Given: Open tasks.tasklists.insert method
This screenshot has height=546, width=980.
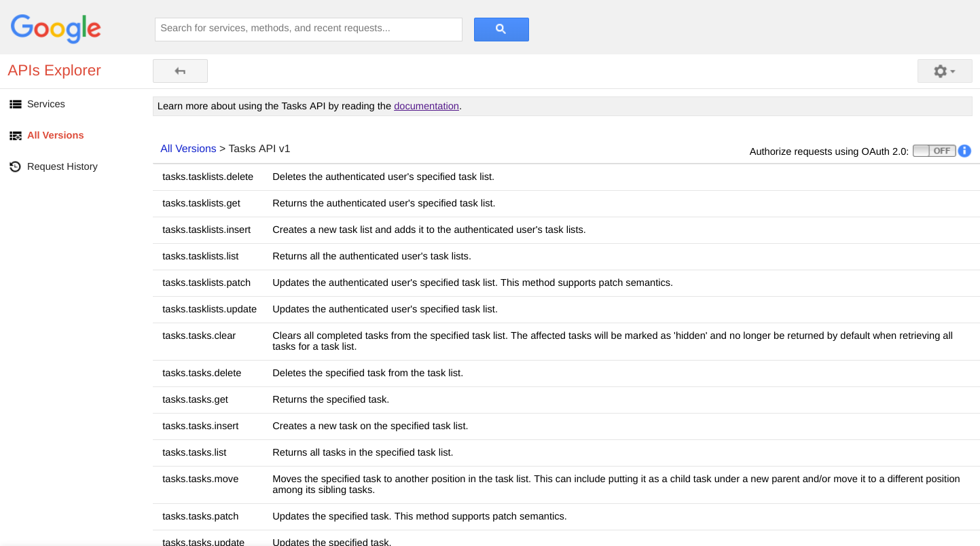Looking at the screenshot, I should pyautogui.click(x=206, y=230).
